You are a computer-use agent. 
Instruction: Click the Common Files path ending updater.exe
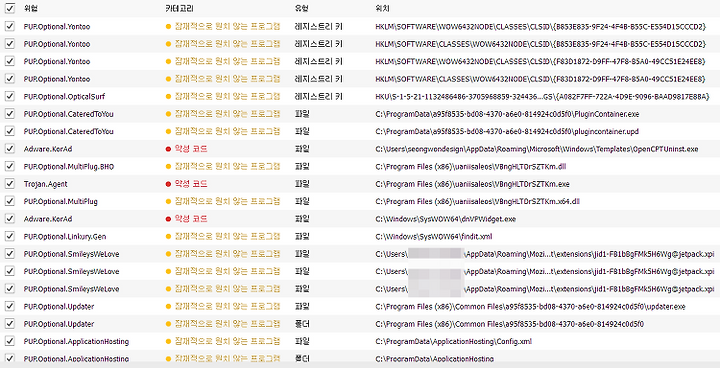tap(530, 306)
